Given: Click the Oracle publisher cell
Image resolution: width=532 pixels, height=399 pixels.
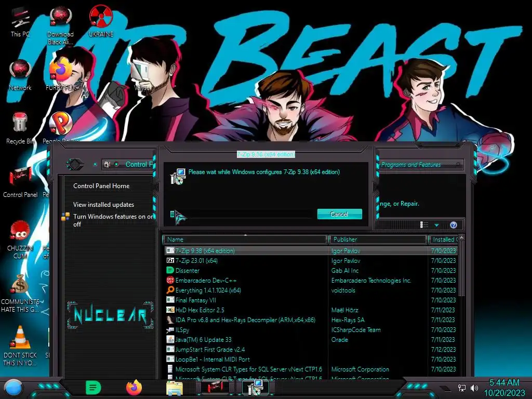Looking at the screenshot, I should 340,340.
